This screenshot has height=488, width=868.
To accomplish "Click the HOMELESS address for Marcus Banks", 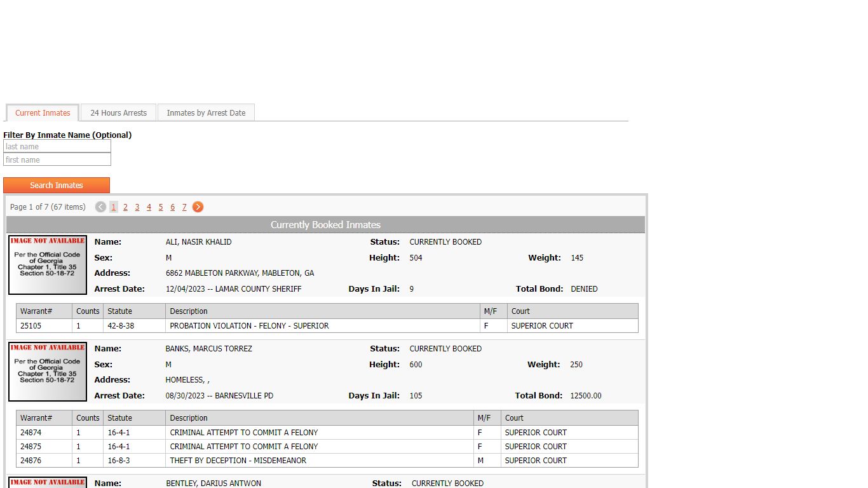I will (187, 380).
